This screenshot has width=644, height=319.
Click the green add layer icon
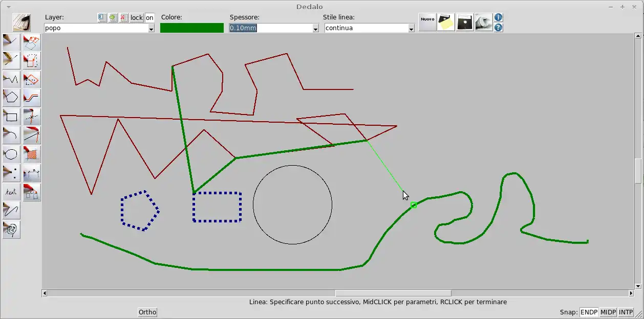click(x=113, y=17)
